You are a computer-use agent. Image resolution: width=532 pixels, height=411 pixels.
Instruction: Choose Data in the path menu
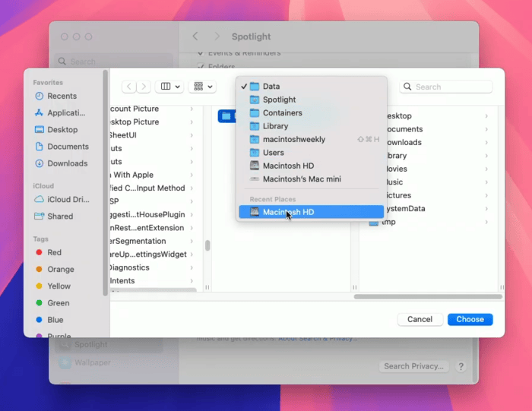tap(311, 87)
